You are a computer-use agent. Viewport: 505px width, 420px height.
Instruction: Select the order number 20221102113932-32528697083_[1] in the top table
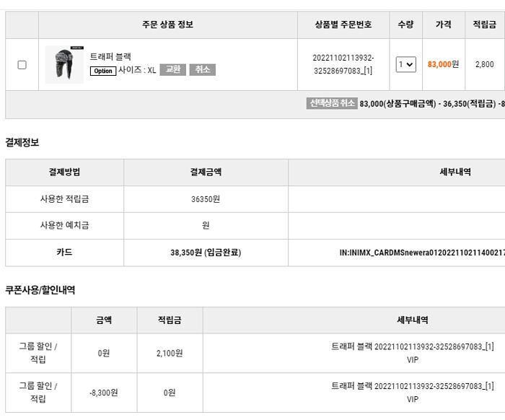[x=343, y=64]
